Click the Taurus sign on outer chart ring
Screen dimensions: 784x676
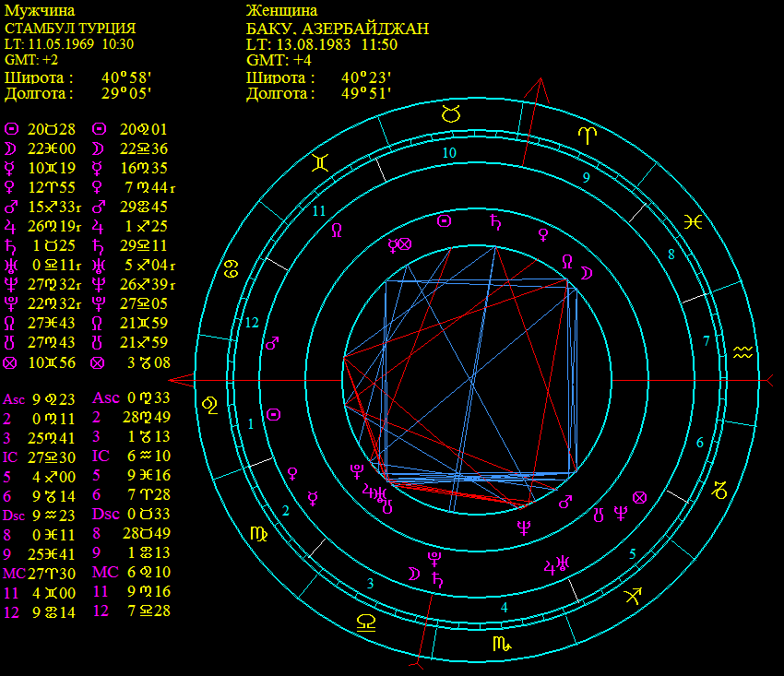pyautogui.click(x=451, y=114)
